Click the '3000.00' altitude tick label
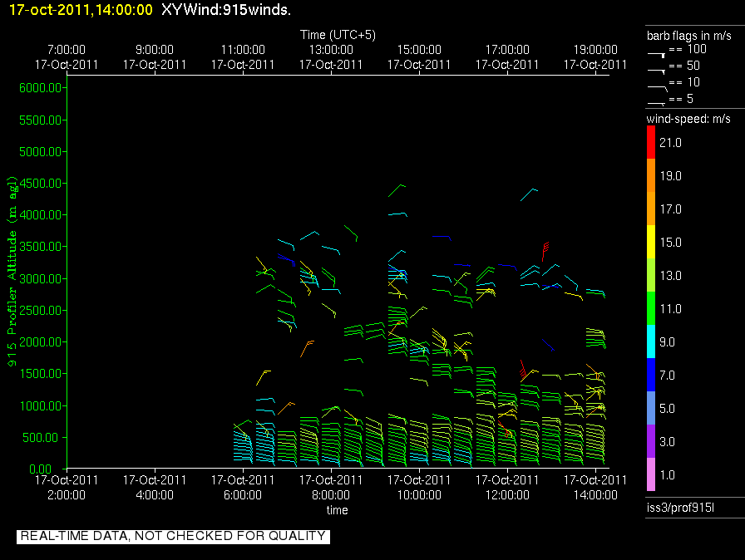 point(41,278)
